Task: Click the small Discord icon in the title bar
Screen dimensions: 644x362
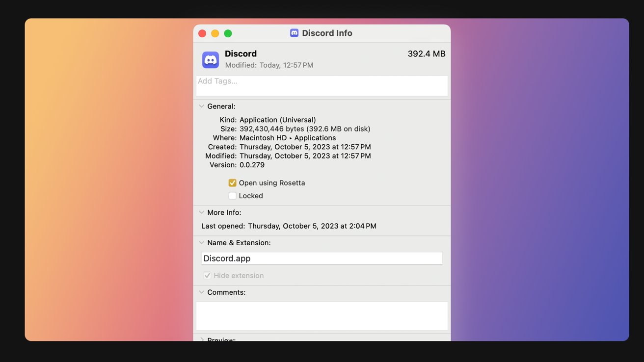Action: 294,33
